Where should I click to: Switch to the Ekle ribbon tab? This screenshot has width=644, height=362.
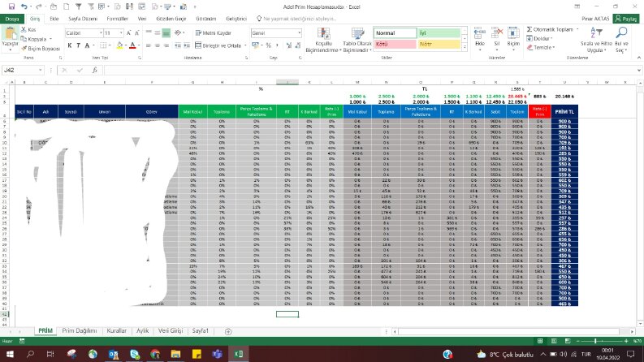54,19
